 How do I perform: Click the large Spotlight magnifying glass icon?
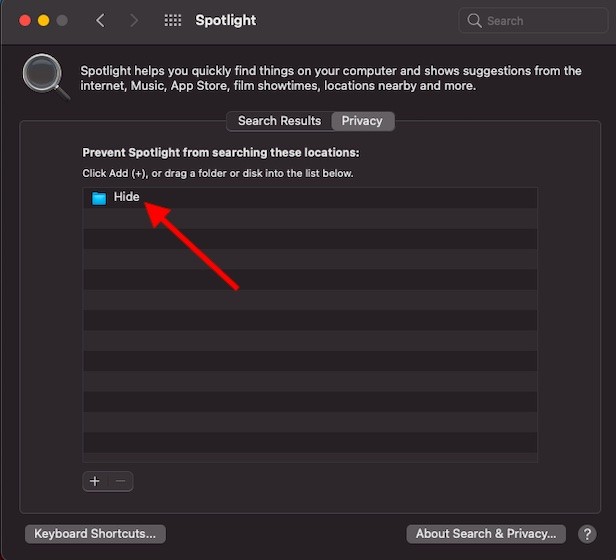(46, 77)
